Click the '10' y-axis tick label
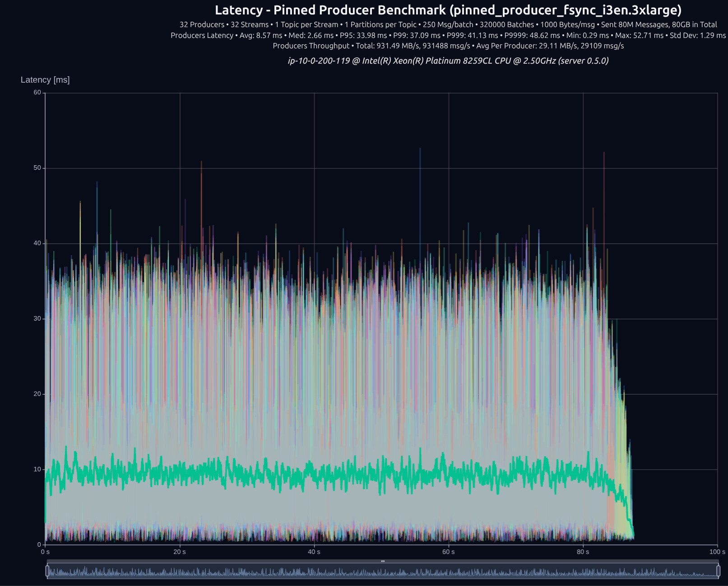The height and width of the screenshot is (586, 728). point(37,470)
